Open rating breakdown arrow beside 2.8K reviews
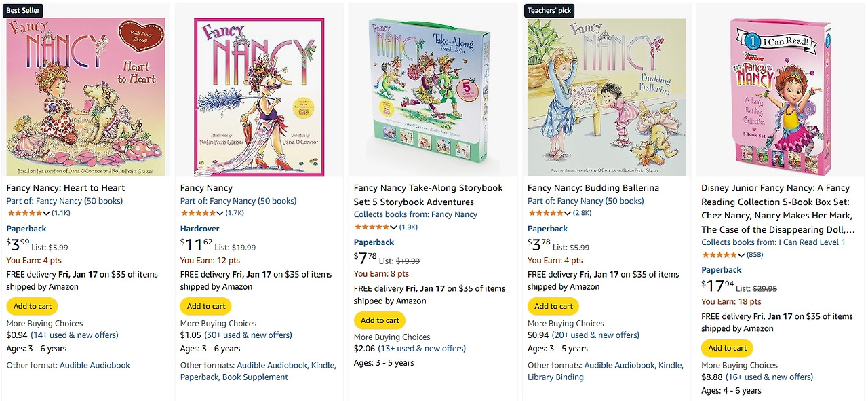The height and width of the screenshot is (401, 868). tap(567, 214)
